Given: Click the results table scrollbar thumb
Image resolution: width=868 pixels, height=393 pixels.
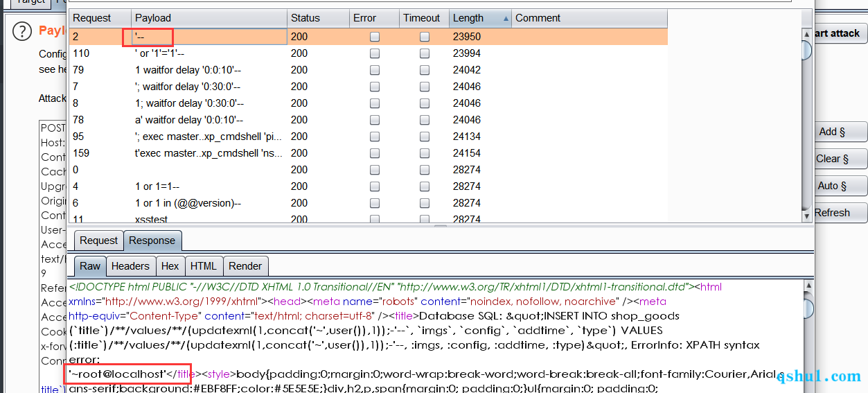Looking at the screenshot, I should pyautogui.click(x=806, y=51).
